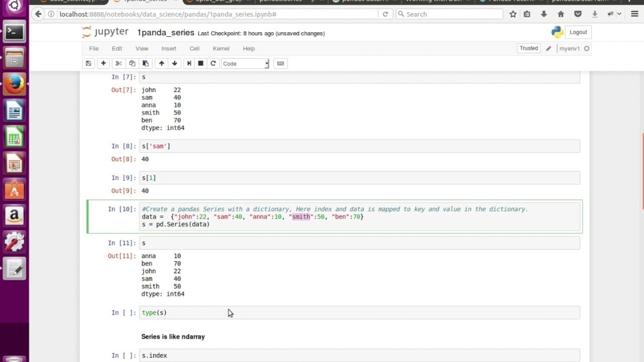Click the pd.Series(data) line in cell 10

pyautogui.click(x=176, y=224)
